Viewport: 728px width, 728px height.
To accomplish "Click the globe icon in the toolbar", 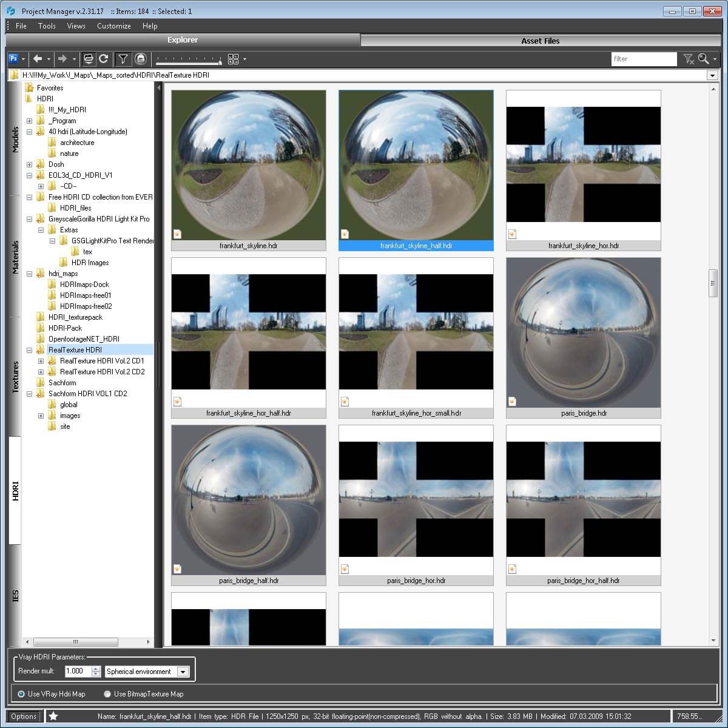I will click(140, 59).
